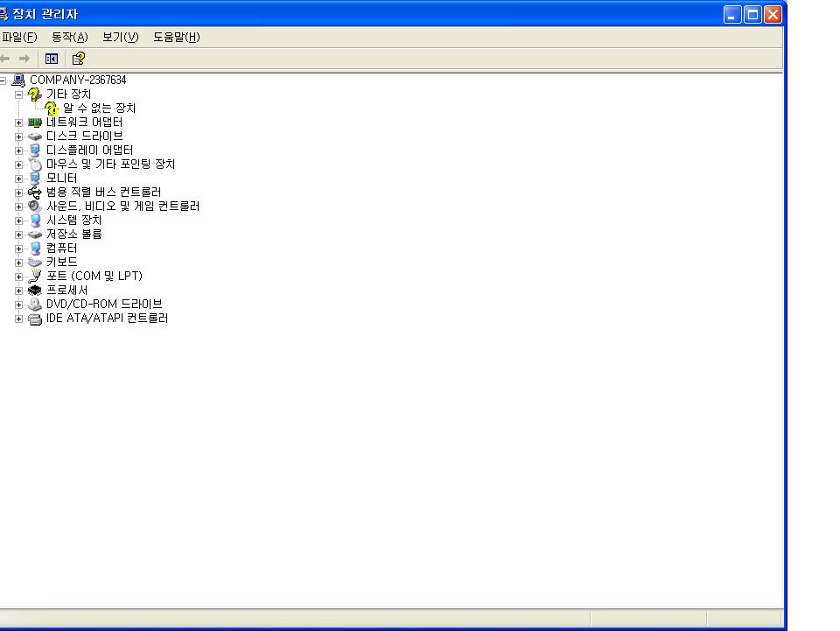Select the 프로세서 label
The image size is (840, 631).
point(67,290)
